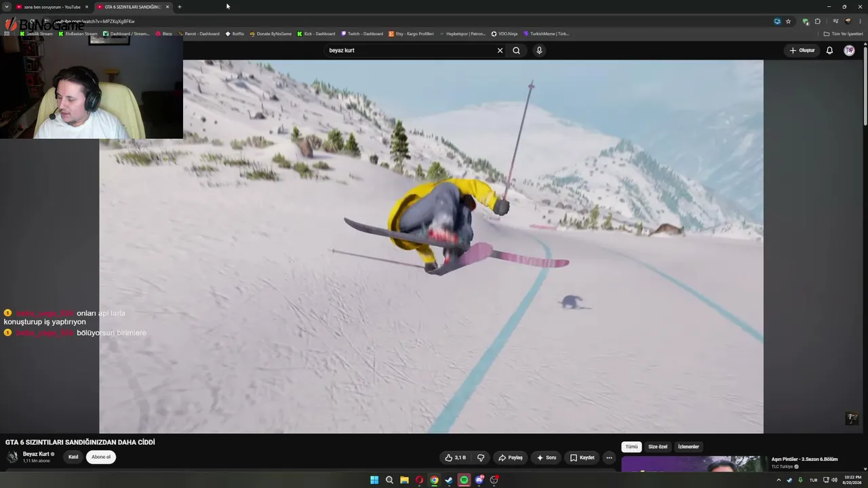Open the recommended video thumbnail

pyautogui.click(x=694, y=464)
